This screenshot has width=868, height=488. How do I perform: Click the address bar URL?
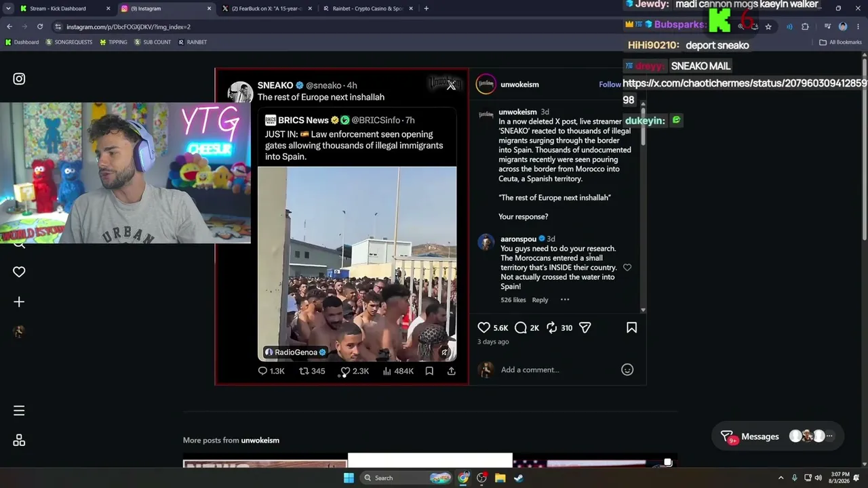click(x=128, y=26)
